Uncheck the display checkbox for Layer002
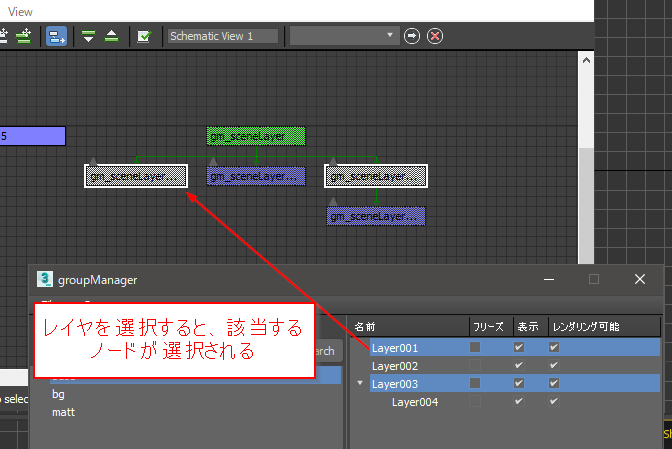This screenshot has width=672, height=449. point(518,366)
